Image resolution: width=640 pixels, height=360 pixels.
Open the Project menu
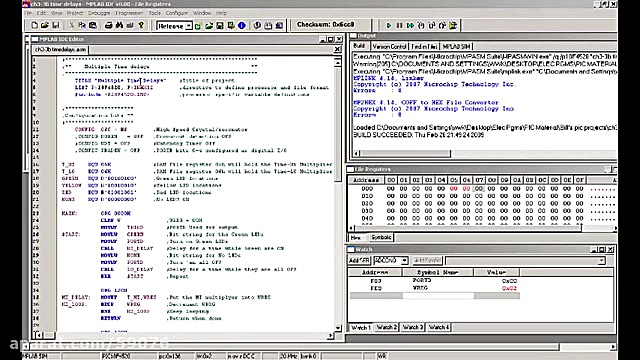point(75,13)
